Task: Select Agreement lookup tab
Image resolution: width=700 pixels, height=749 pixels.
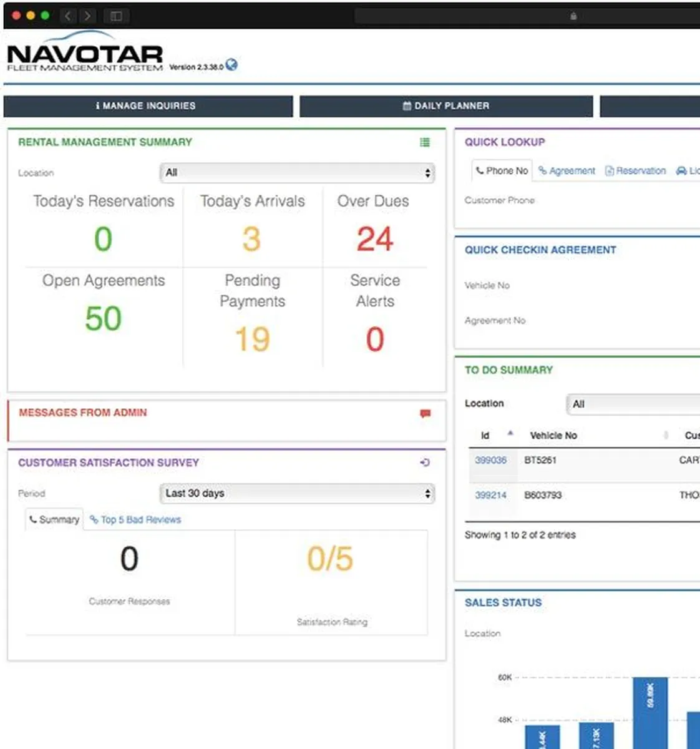Action: click(566, 170)
